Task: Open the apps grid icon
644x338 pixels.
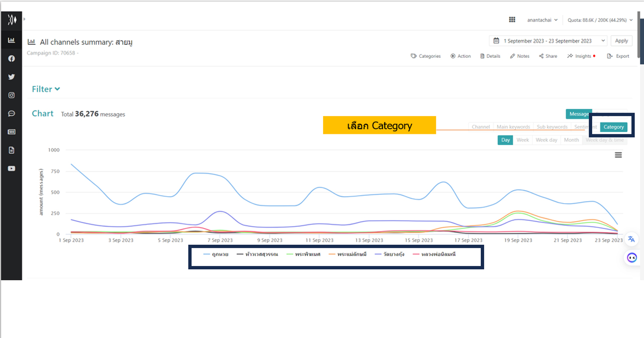Action: [x=512, y=20]
